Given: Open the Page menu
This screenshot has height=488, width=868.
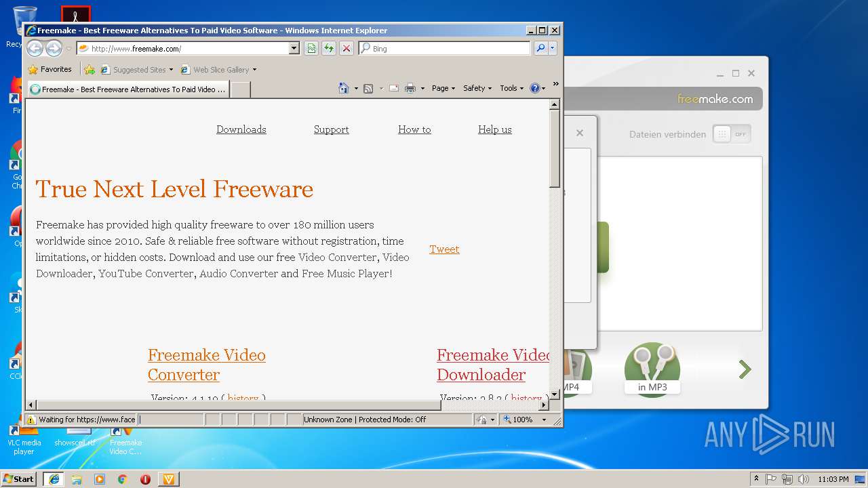Looking at the screenshot, I should point(443,88).
